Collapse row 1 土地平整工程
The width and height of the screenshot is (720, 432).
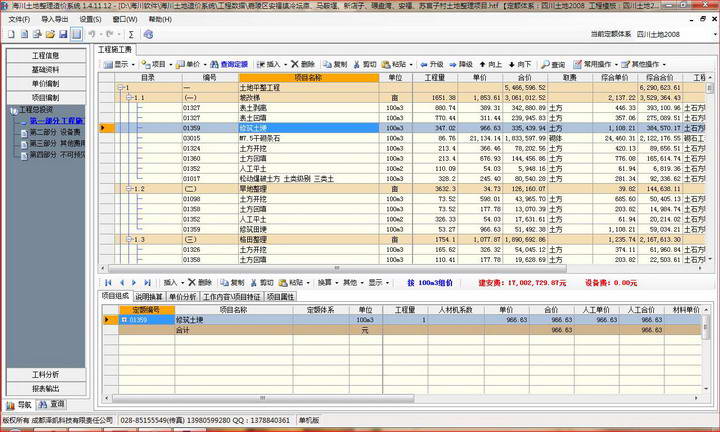(x=121, y=88)
